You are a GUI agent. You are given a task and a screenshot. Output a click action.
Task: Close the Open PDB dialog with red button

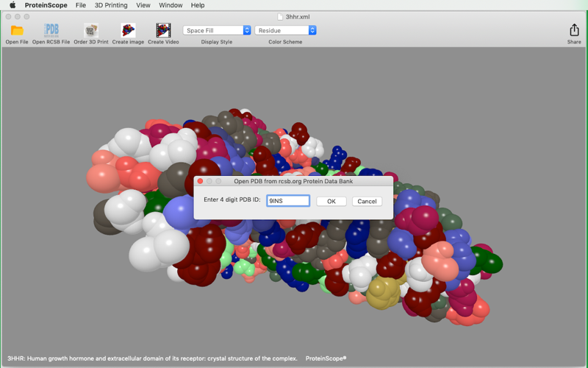pos(200,181)
